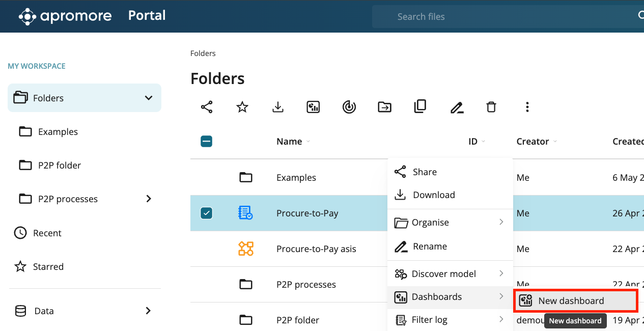Click the move-to-folder toolbar icon
This screenshot has width=644, height=331.
coord(384,107)
